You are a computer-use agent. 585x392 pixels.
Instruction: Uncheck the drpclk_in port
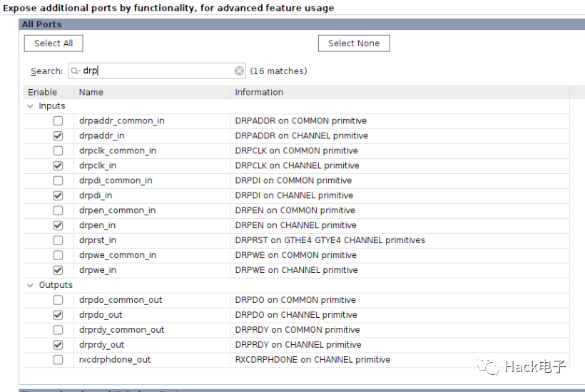(58, 165)
